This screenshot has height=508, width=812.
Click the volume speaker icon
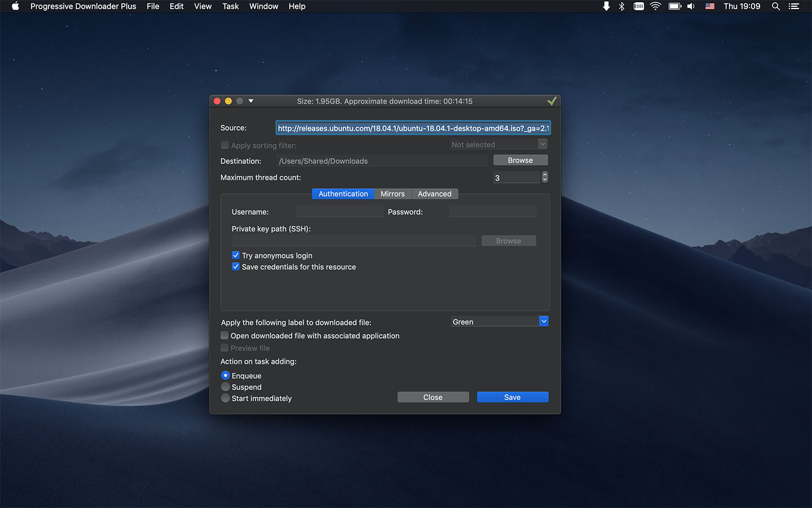point(691,6)
